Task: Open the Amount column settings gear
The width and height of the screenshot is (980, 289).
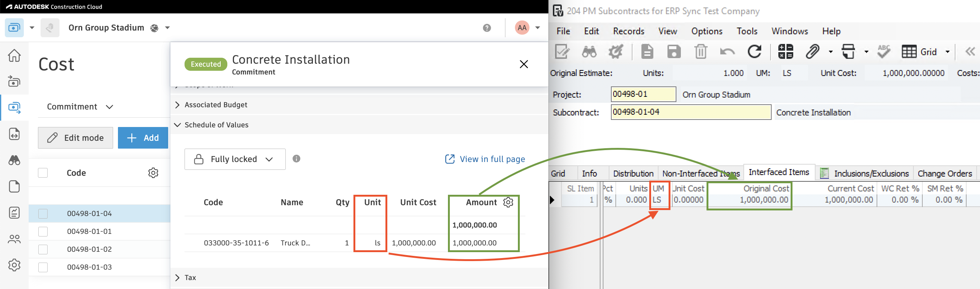Action: [x=508, y=202]
